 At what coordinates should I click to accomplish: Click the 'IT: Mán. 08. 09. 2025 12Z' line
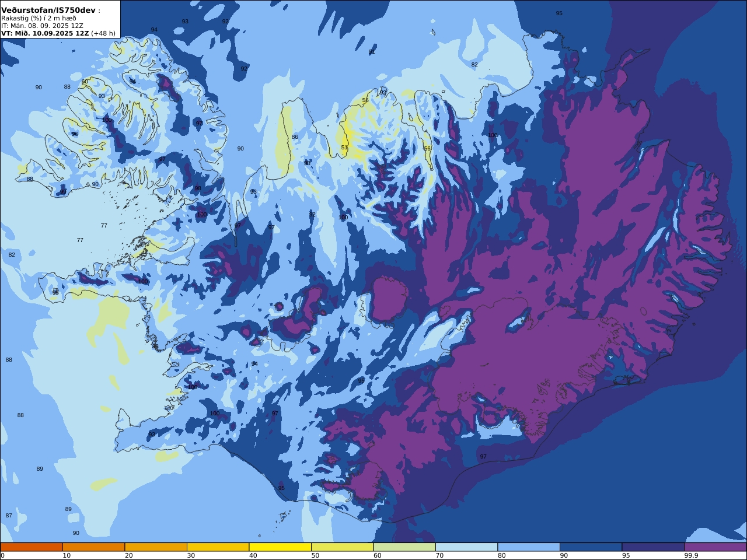coord(42,26)
